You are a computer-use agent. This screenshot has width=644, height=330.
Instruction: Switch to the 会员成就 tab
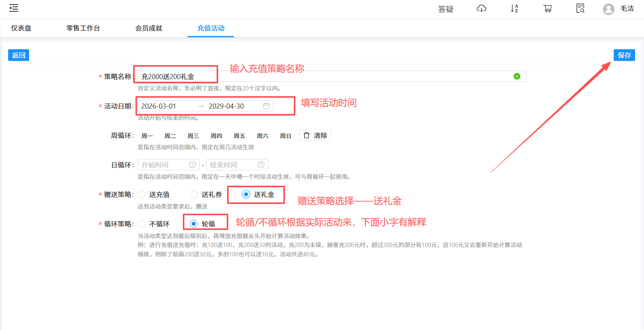[149, 28]
